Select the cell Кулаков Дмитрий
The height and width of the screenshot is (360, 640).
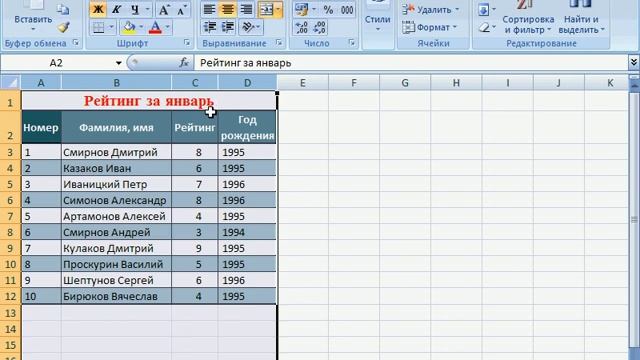[116, 248]
